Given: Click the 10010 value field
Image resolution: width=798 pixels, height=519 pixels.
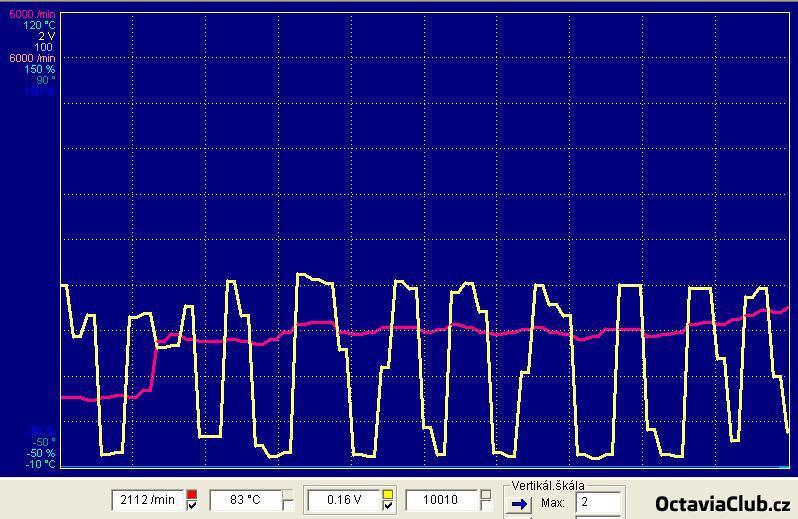Looking at the screenshot, I should coord(440,499).
